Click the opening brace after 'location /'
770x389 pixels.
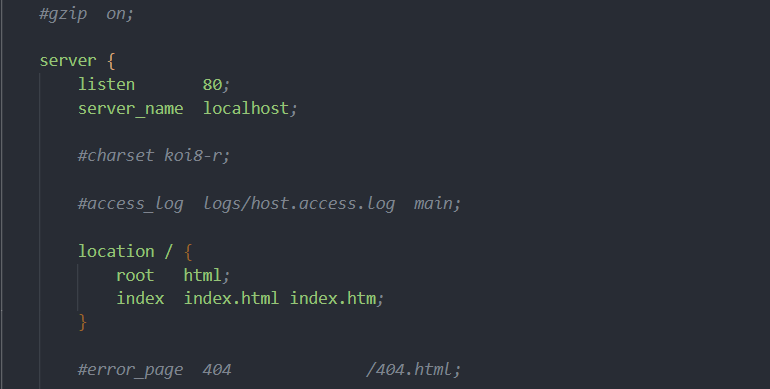188,252
